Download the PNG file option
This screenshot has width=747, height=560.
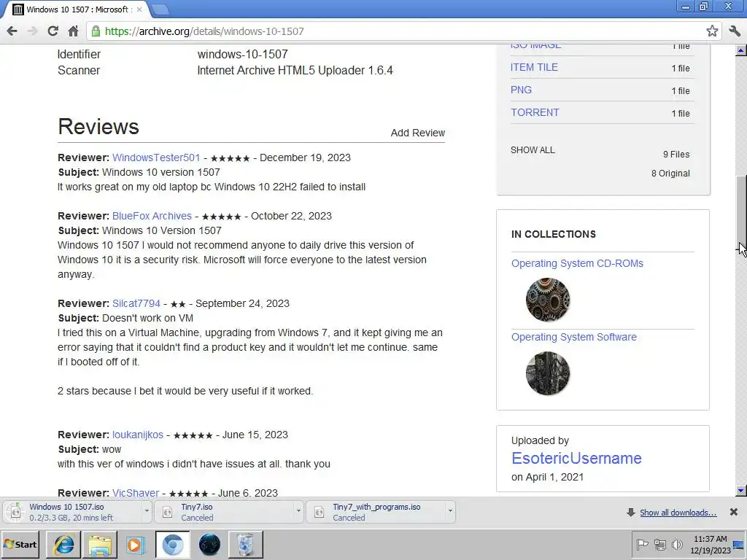click(x=521, y=90)
